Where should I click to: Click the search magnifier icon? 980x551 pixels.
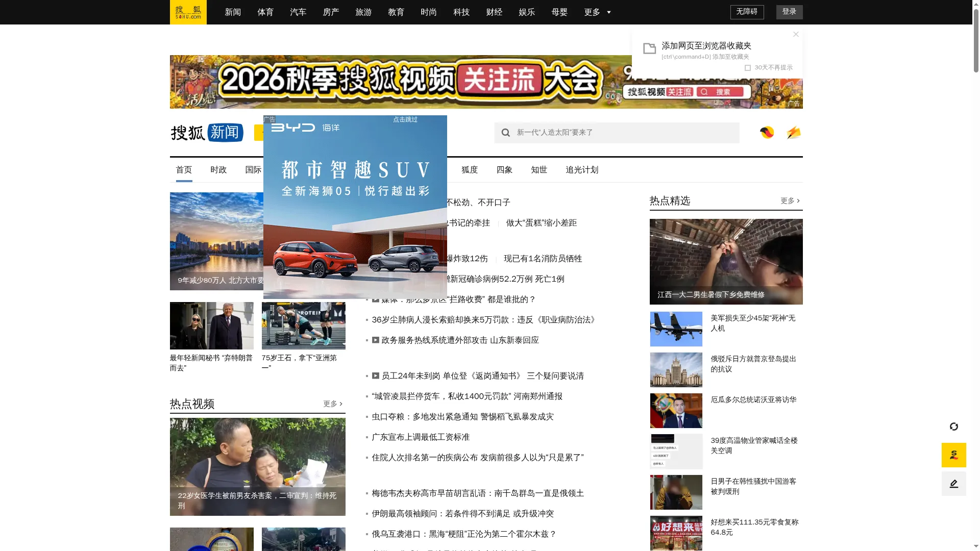click(505, 133)
